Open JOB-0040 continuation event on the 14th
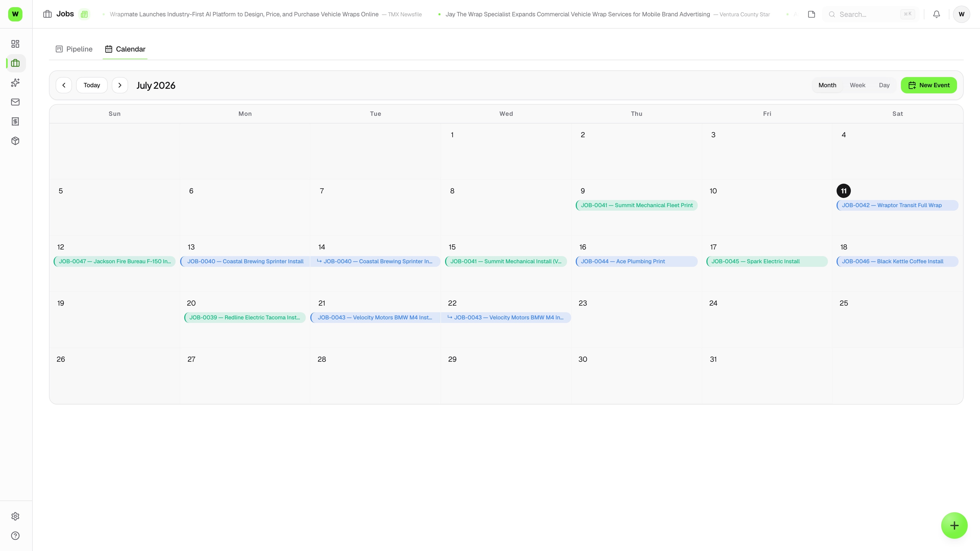Image resolution: width=980 pixels, height=551 pixels. pyautogui.click(x=375, y=261)
